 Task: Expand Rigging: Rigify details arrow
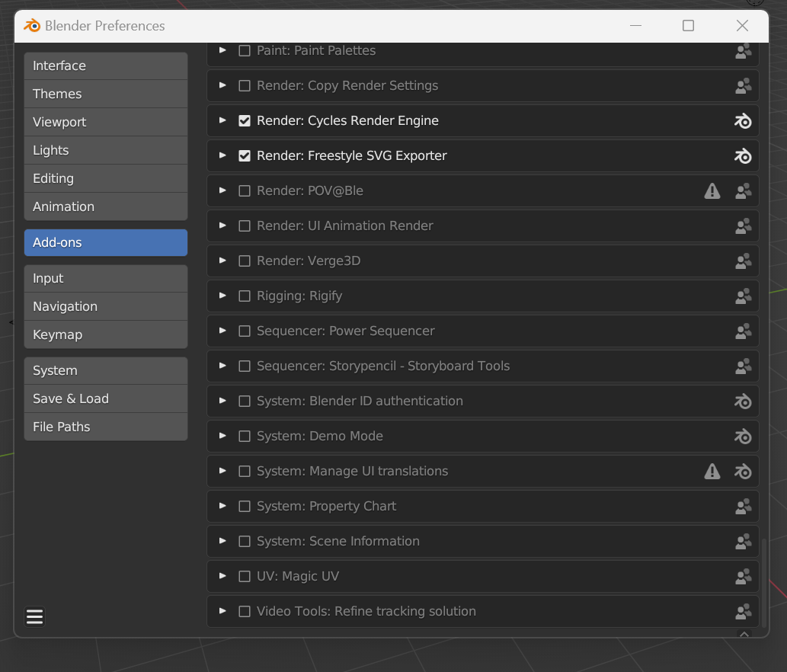[222, 296]
